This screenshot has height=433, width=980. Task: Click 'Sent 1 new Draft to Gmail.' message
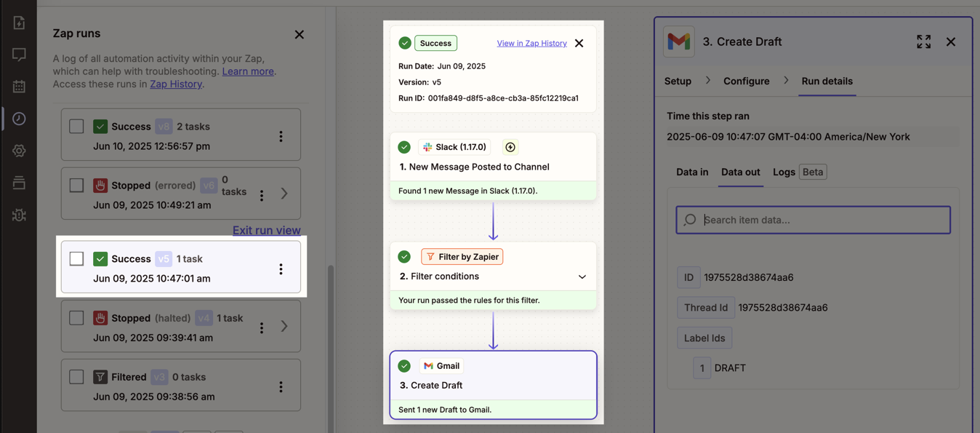pos(445,410)
